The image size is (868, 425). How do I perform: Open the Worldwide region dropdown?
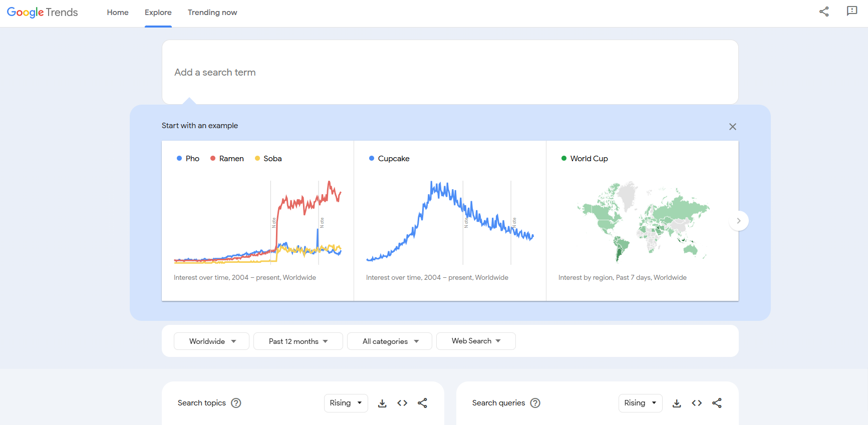[x=211, y=341]
